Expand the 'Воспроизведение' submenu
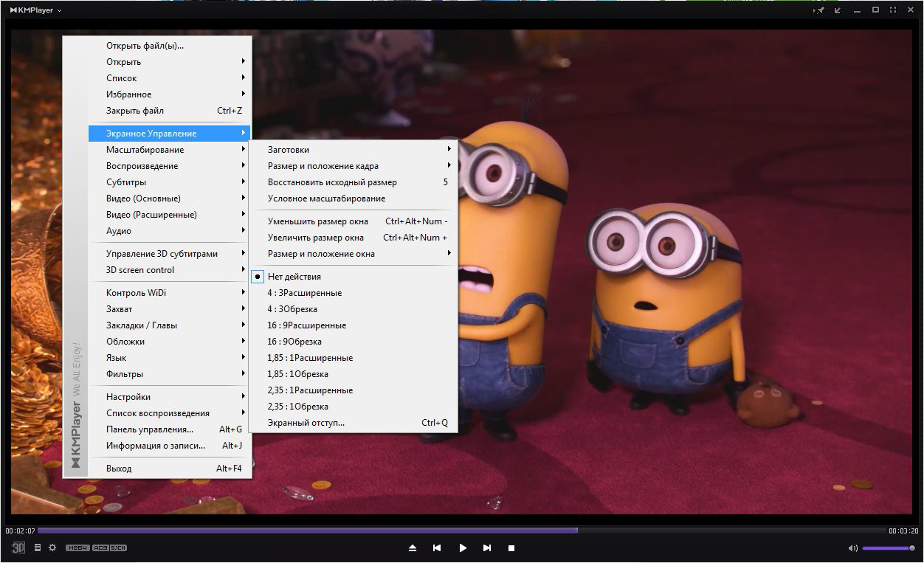The image size is (924, 563). [x=169, y=166]
